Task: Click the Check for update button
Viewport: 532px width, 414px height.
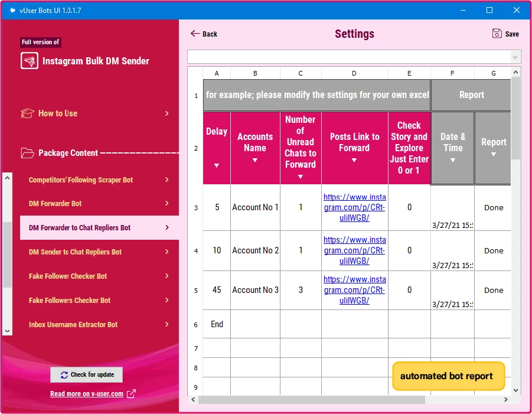Action: point(87,374)
